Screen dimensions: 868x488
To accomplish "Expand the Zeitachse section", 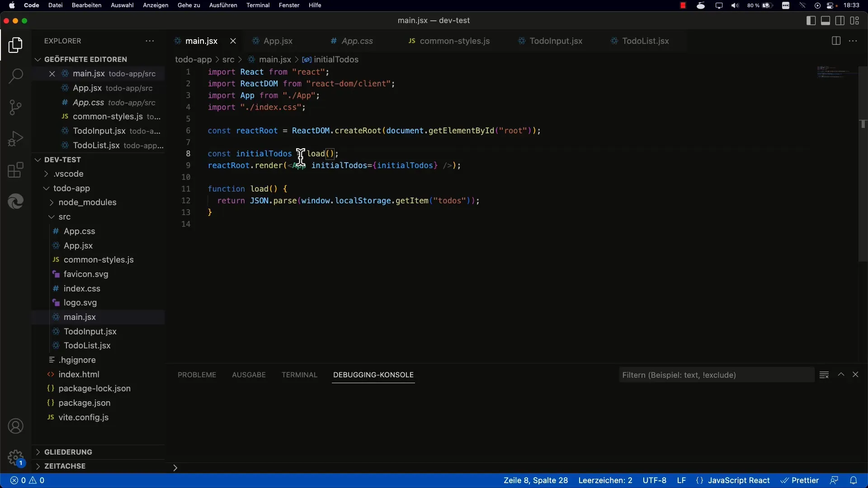I will (x=65, y=466).
